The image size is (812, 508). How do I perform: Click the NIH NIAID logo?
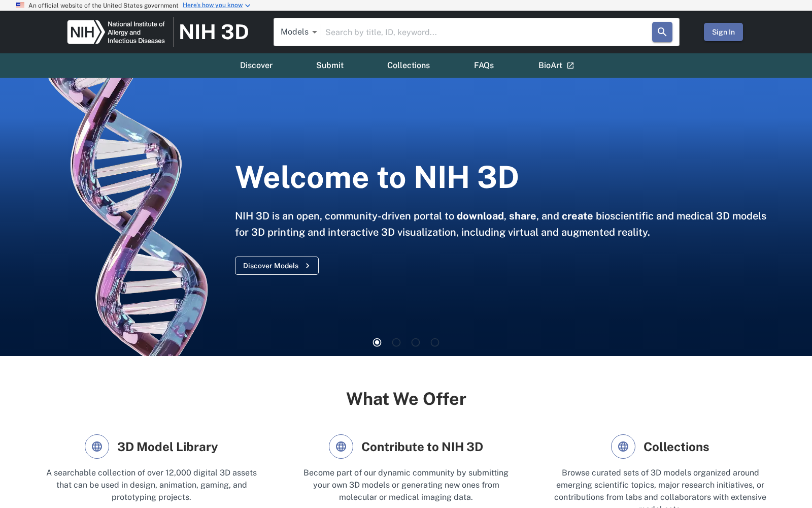116,32
